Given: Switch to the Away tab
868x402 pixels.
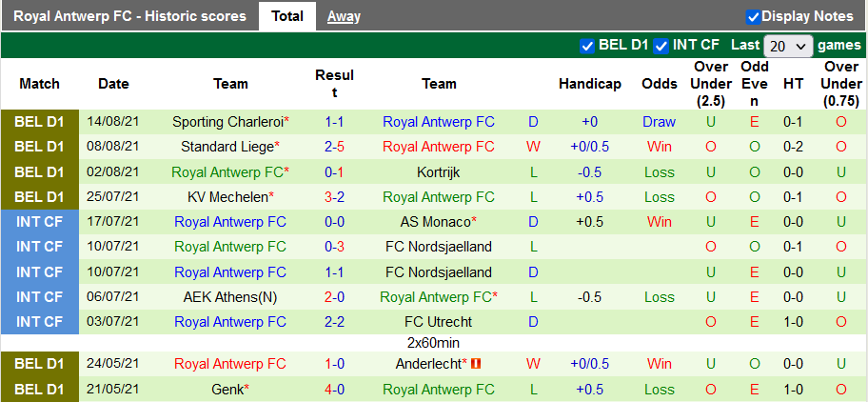Looking at the screenshot, I should click(344, 16).
